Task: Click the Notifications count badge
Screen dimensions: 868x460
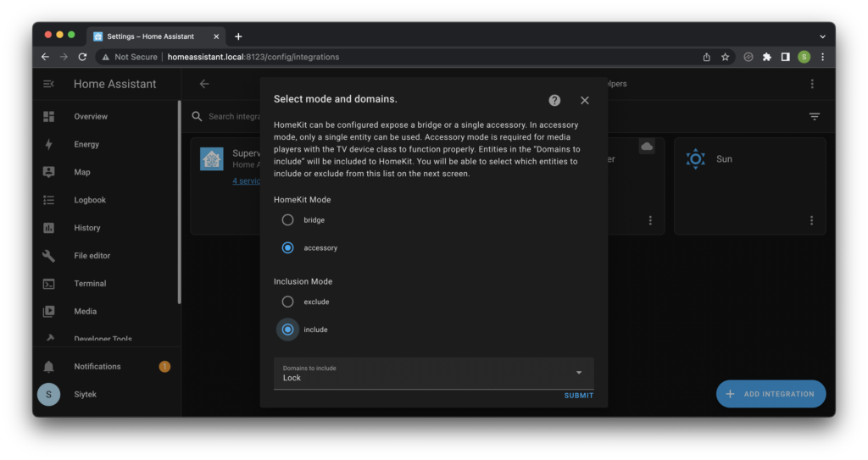Action: click(x=164, y=367)
